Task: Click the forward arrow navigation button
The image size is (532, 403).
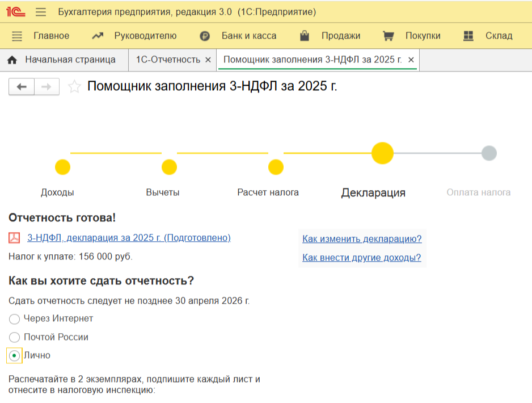Action: pos(47,87)
